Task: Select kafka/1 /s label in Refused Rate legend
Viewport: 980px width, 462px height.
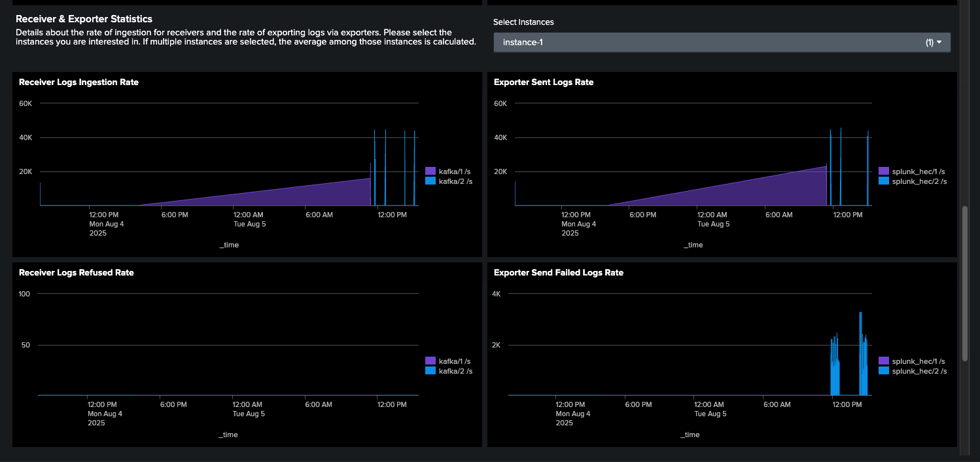Action: point(455,361)
